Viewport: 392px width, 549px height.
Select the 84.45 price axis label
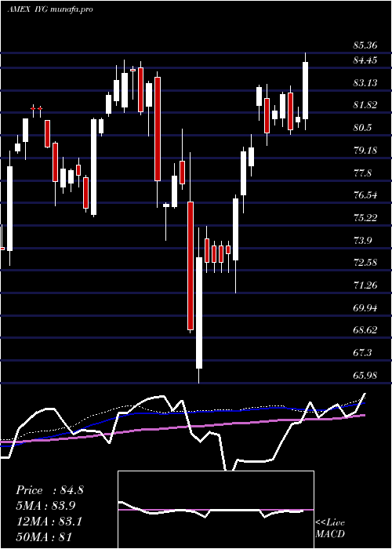[x=365, y=60]
